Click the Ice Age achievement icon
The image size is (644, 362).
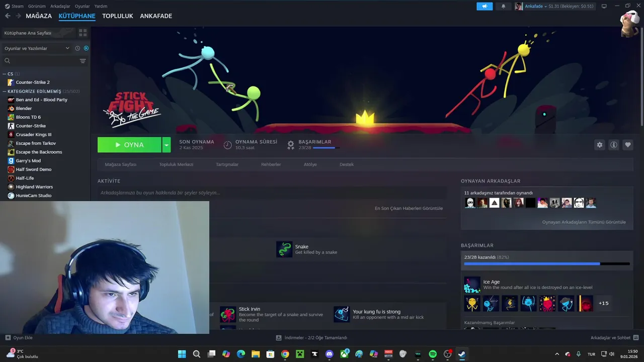(x=472, y=285)
